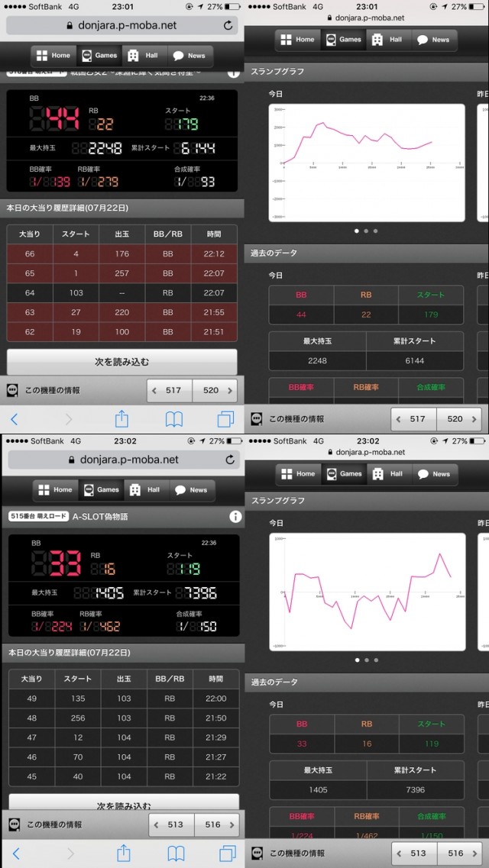Viewport: 489px width, 868px height.
Task: Select history row 49 timed 22:00
Action: click(x=122, y=699)
